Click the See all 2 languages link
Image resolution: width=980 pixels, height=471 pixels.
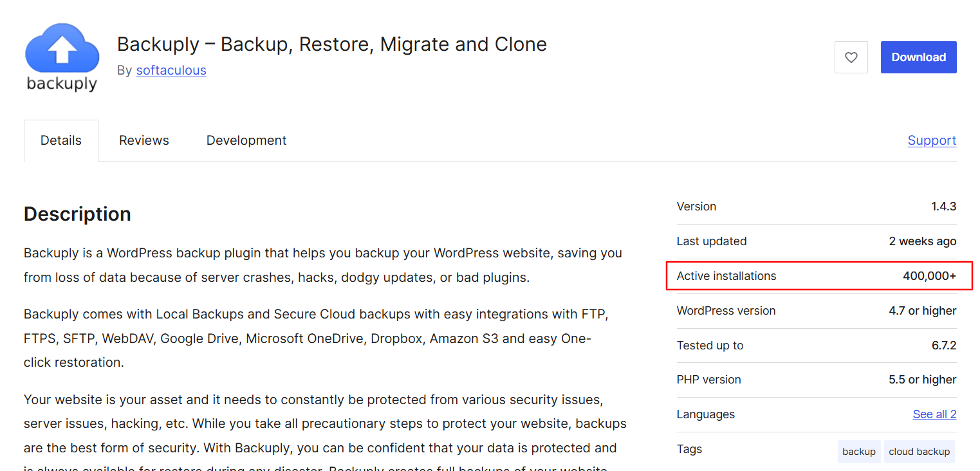[x=934, y=414]
